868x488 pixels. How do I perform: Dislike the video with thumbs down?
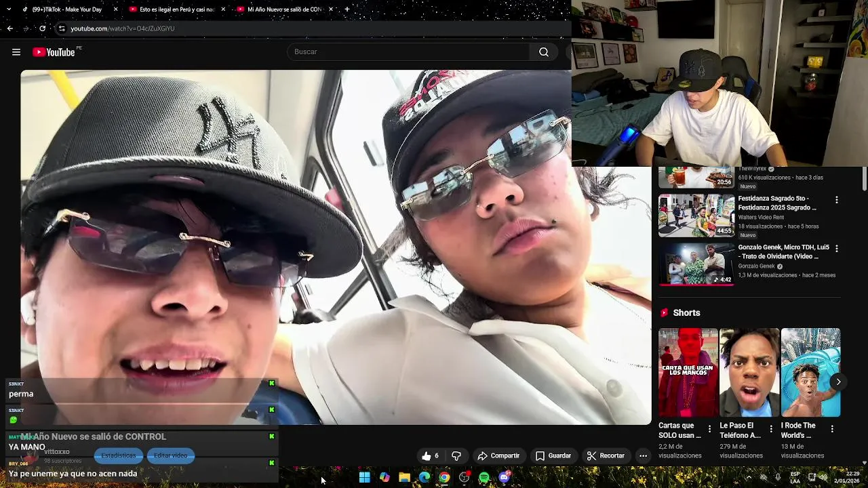click(456, 456)
